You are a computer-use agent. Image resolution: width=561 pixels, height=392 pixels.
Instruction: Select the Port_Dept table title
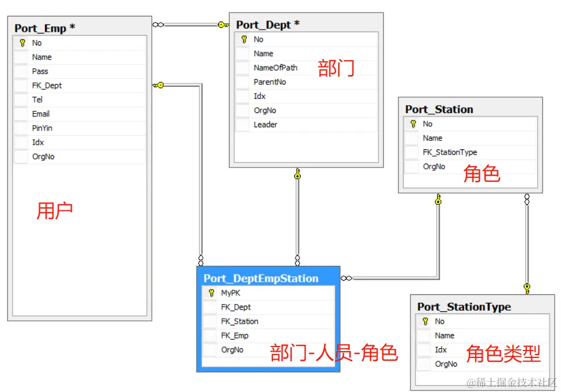pyautogui.click(x=268, y=24)
